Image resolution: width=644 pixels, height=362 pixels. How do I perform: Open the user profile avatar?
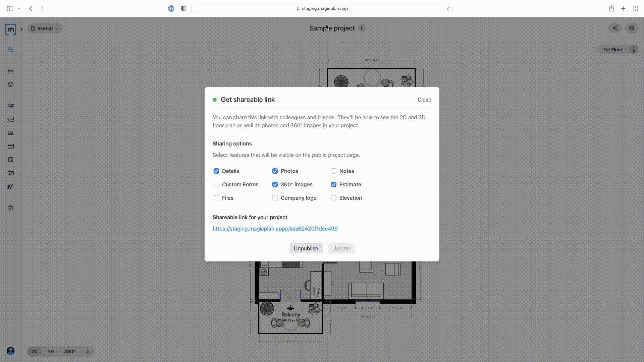click(11, 351)
